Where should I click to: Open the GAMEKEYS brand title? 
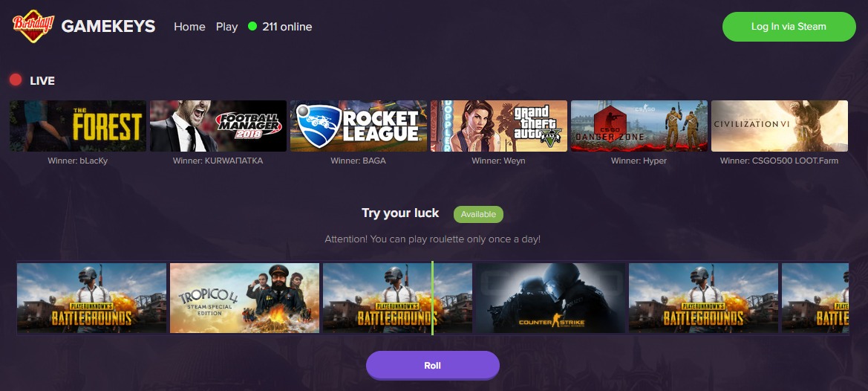[x=108, y=27]
